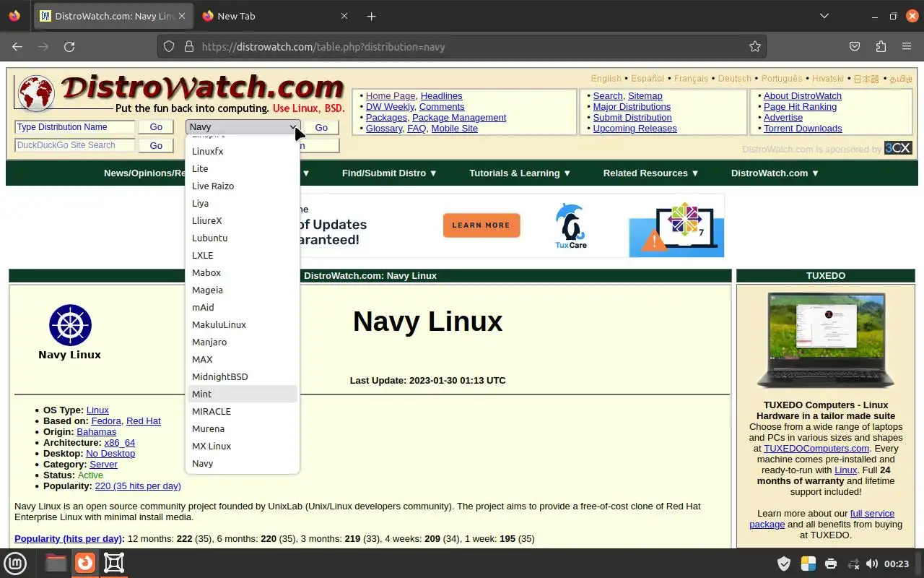The width and height of the screenshot is (924, 578).
Task: Collapse the Navy distribution select dropdown
Action: click(x=243, y=127)
